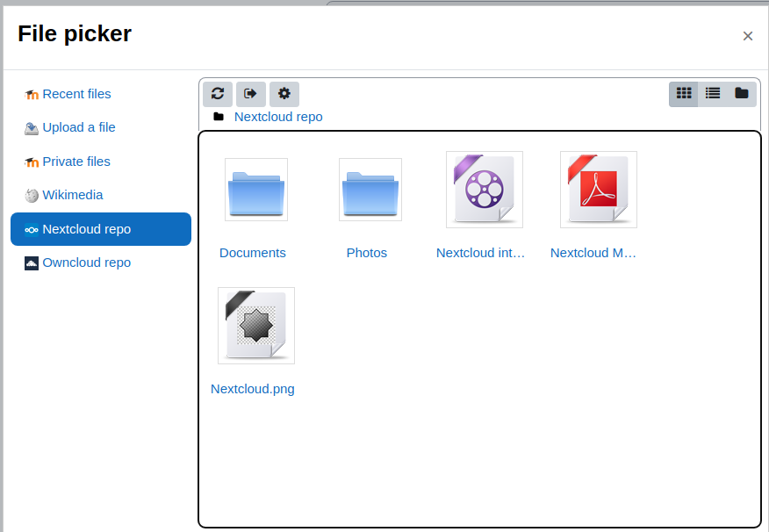769x532 pixels.
Task: Click the 'Nextcloud M…' file name
Action: 593,253
